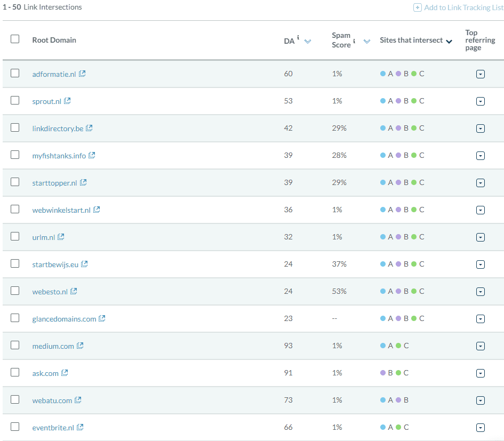Toggle the select-all checkbox in header
Screen dimensions: 504x441
(15, 39)
